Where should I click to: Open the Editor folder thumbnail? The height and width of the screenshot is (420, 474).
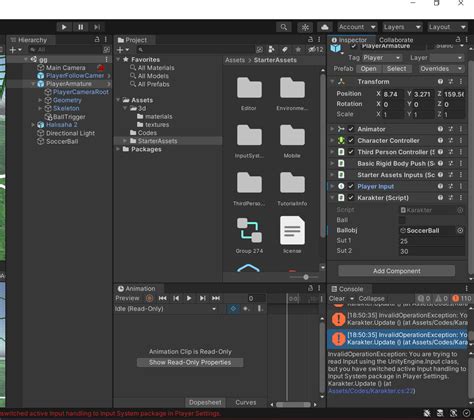pyautogui.click(x=249, y=88)
